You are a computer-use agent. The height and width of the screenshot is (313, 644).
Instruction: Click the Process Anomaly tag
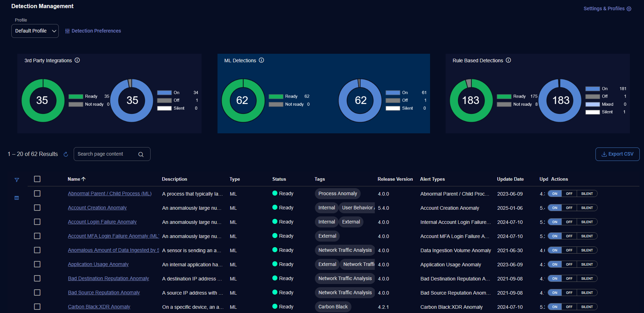pos(338,193)
